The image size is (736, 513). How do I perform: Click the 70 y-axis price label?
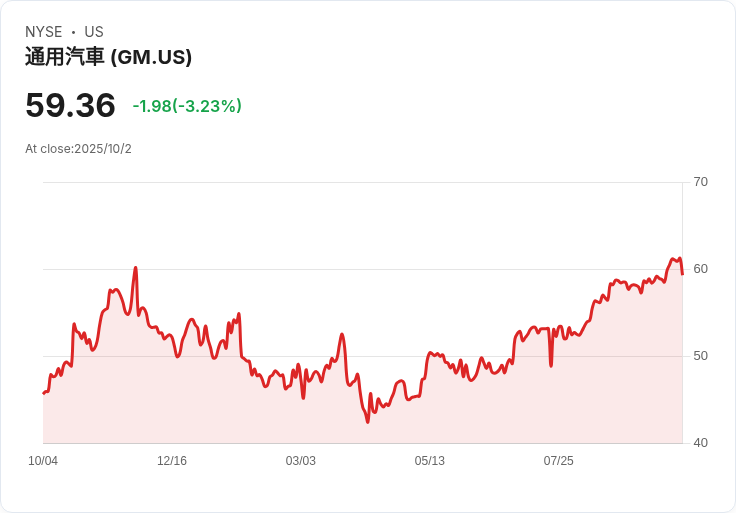tap(700, 182)
